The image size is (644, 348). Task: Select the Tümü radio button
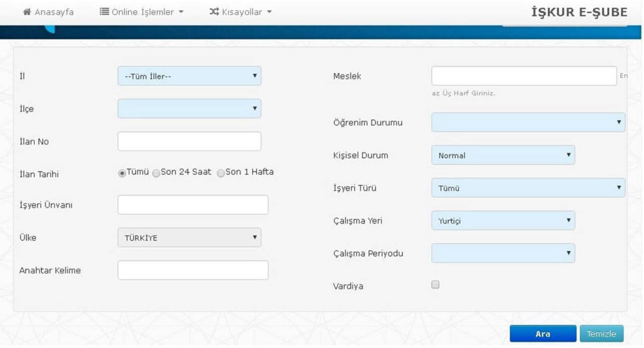tap(122, 173)
